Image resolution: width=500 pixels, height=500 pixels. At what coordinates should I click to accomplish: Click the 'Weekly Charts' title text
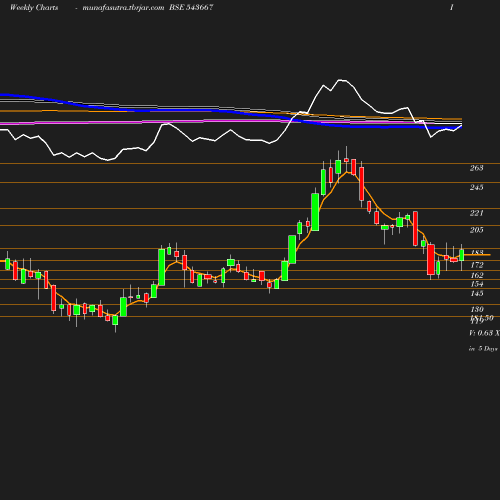pos(34,8)
